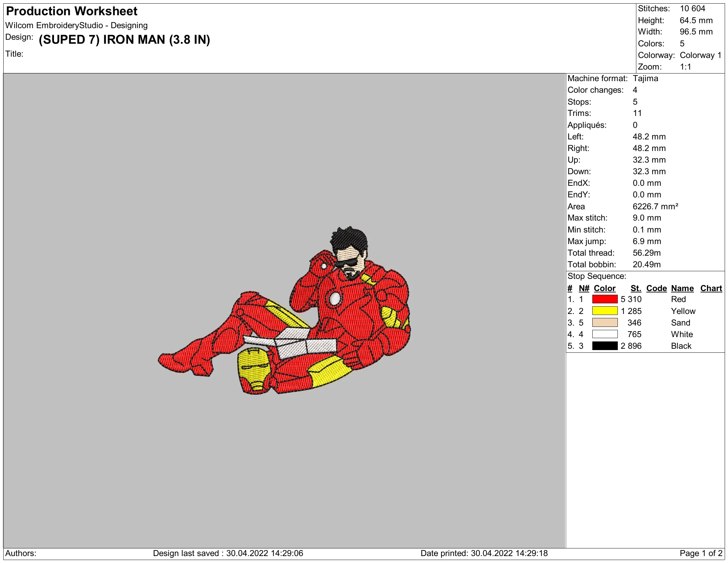Click the 'Code' column header
Image resolution: width=728 pixels, height=563 pixels.
point(656,288)
